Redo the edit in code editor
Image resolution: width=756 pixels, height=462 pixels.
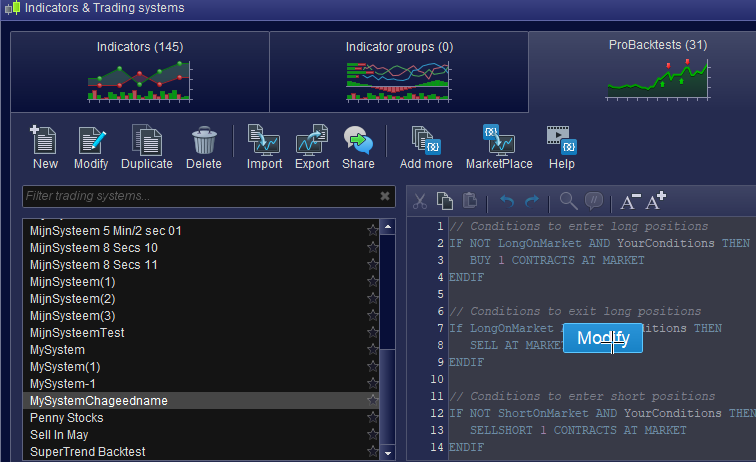(532, 201)
